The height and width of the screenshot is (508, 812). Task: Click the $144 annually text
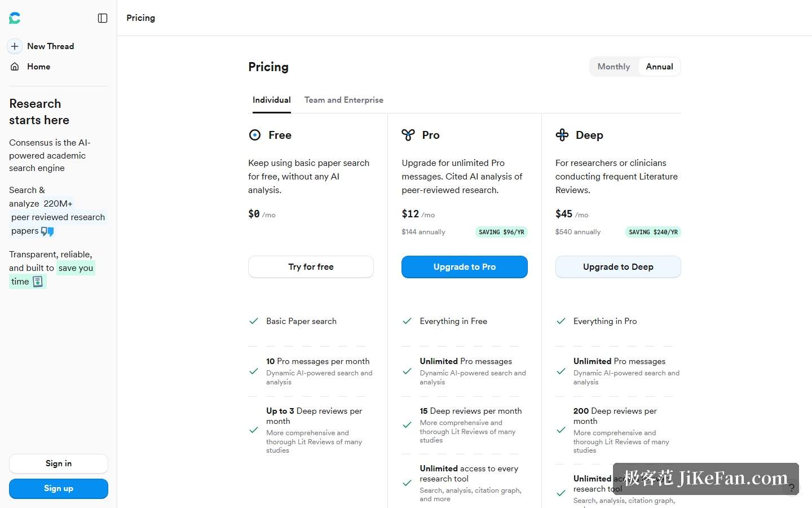(x=423, y=232)
